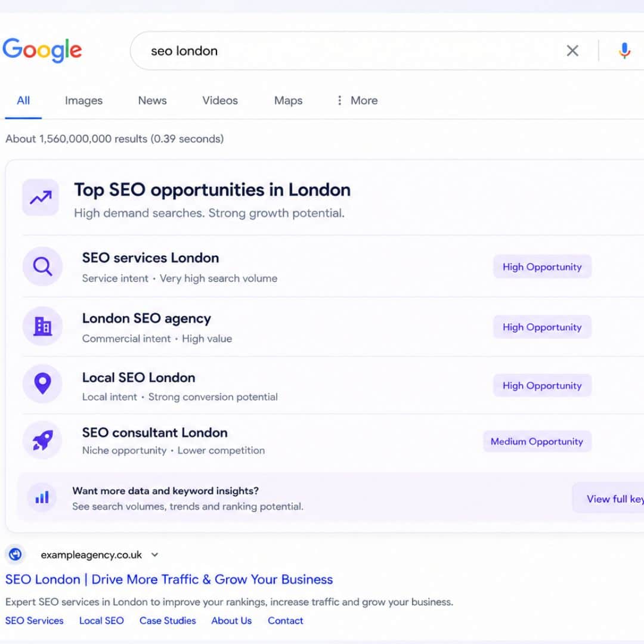The height and width of the screenshot is (644, 644).
Task: Open the Local SEO London keyword
Action: 138,377
